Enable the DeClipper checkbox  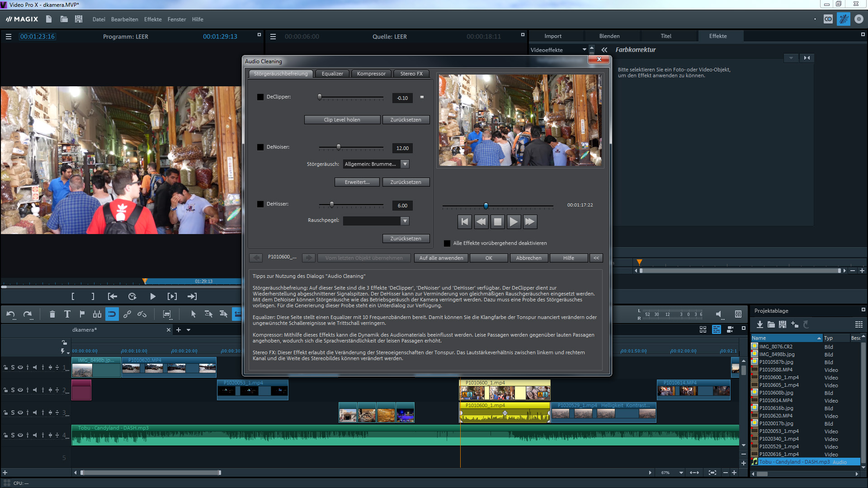tap(260, 97)
